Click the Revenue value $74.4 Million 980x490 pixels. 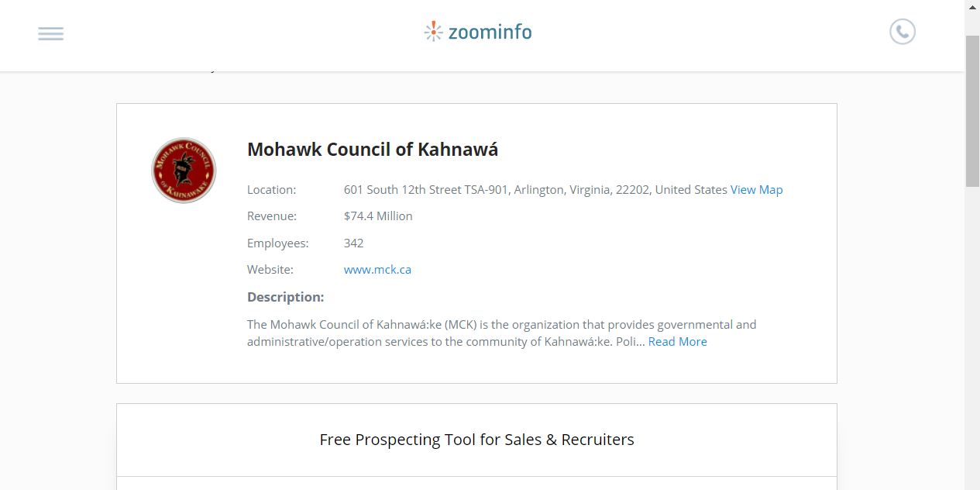(377, 216)
